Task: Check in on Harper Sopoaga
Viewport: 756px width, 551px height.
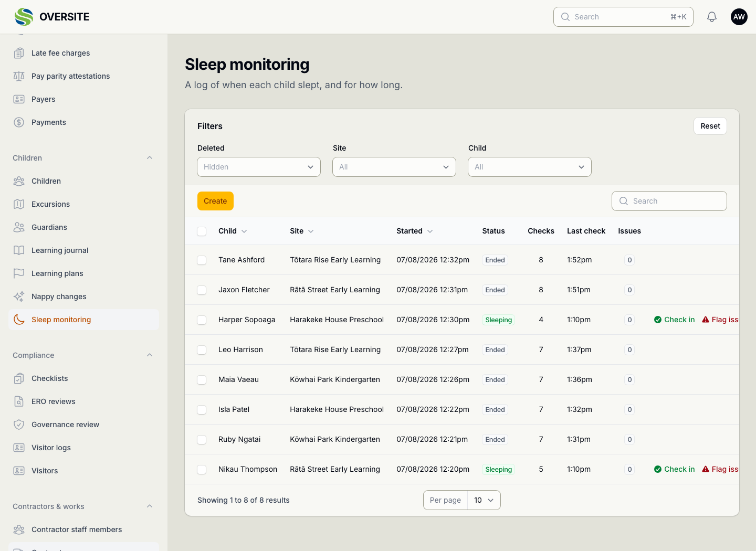Action: (675, 320)
